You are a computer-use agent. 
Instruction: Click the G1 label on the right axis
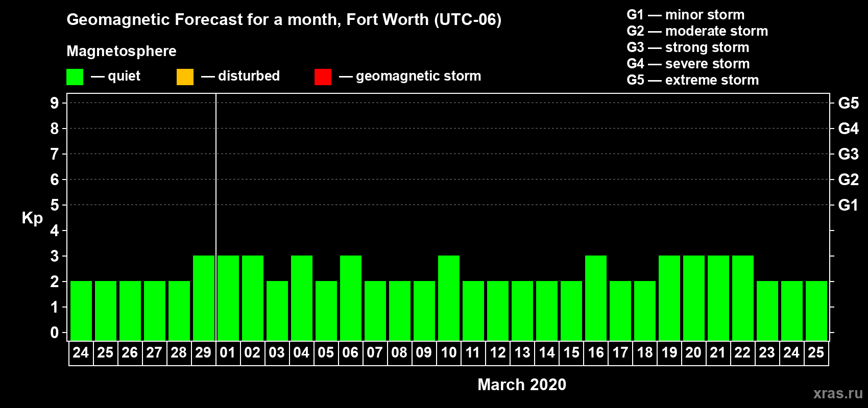(849, 205)
